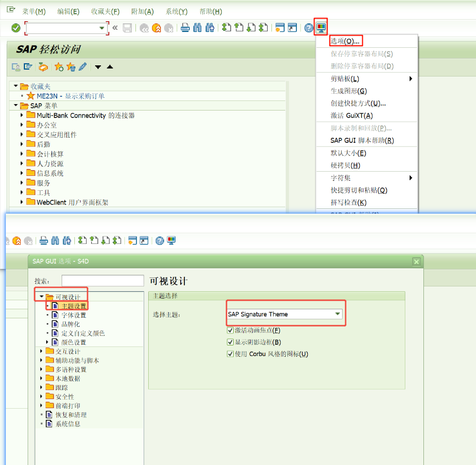476x465 pixels.
Task: Open ME23N - 显示采购订单 favorite
Action: click(71, 96)
